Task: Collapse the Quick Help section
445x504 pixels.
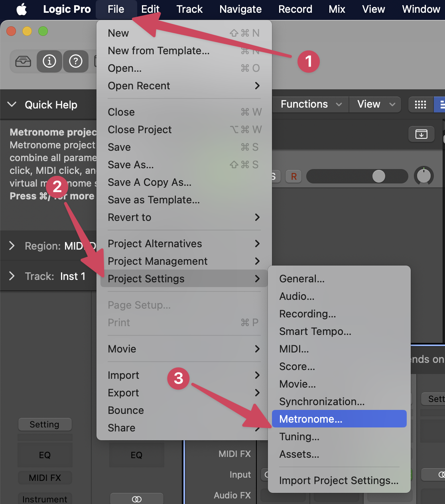Action: [x=12, y=104]
